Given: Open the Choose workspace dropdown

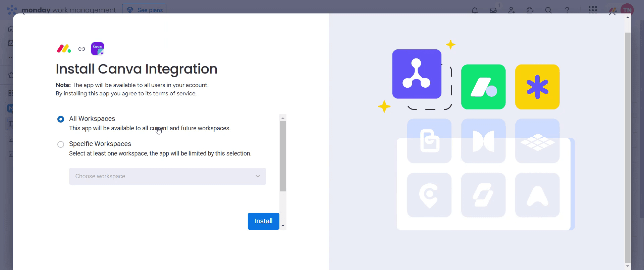Looking at the screenshot, I should pos(167,176).
